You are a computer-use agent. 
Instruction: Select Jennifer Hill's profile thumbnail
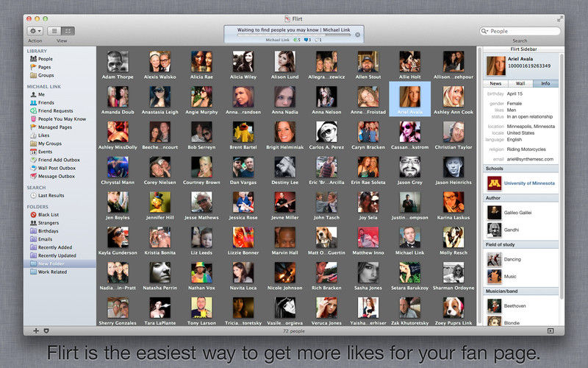click(159, 202)
